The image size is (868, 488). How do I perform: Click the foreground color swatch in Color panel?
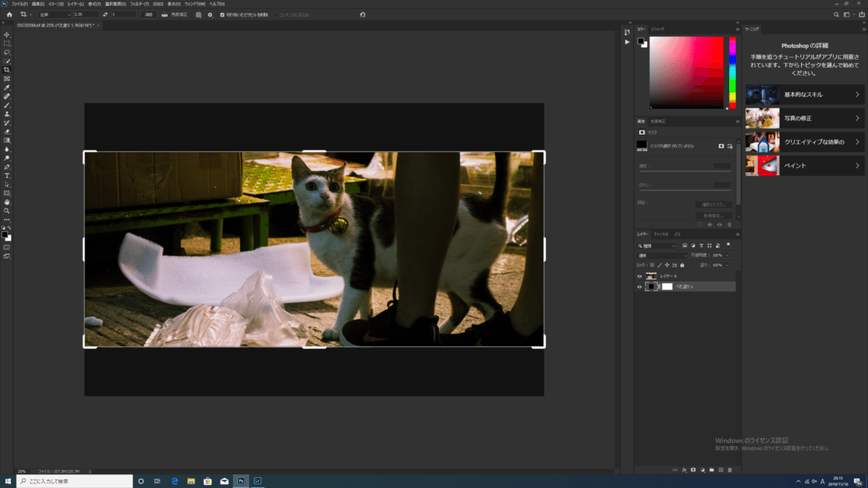coord(640,40)
